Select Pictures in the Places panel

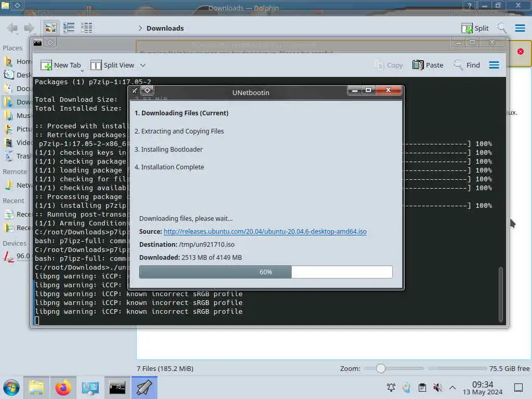tap(17, 129)
